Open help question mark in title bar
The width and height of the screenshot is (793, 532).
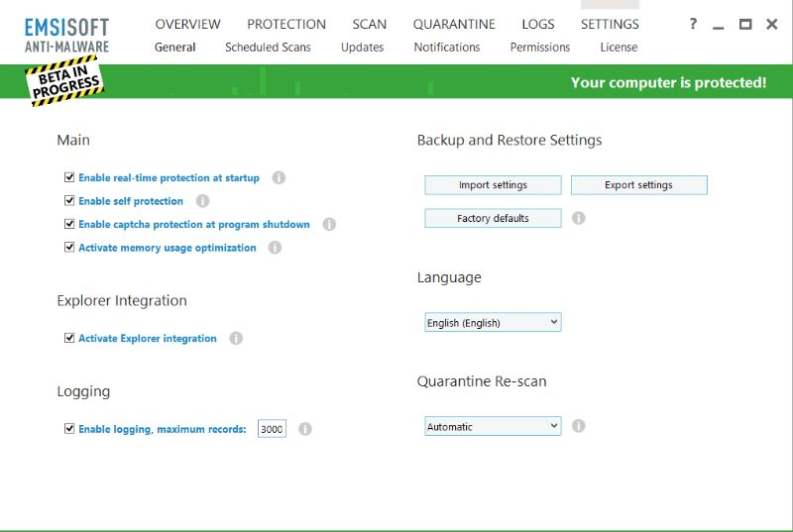[693, 24]
